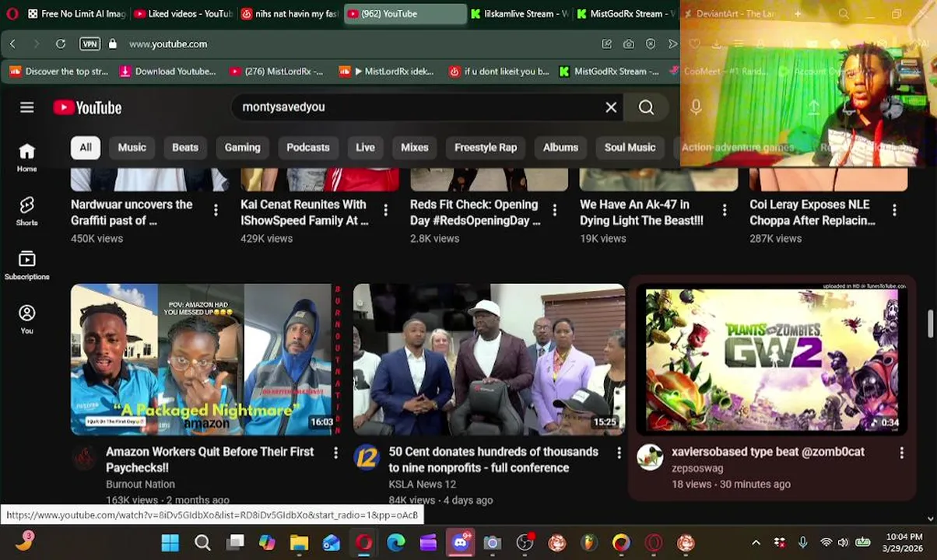Open File Explorer from the taskbar

(299, 543)
